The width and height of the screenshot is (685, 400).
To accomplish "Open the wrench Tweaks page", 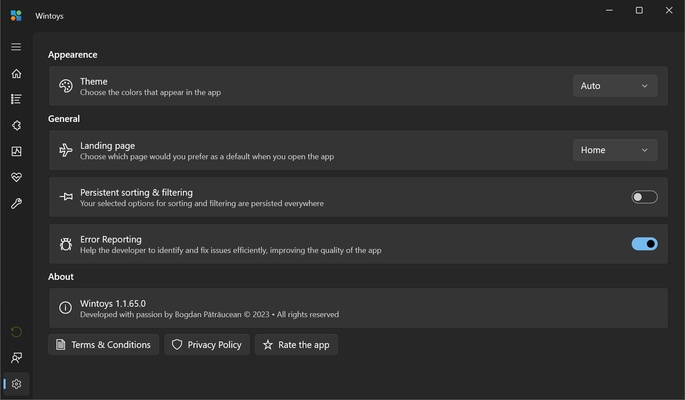I will [x=16, y=203].
